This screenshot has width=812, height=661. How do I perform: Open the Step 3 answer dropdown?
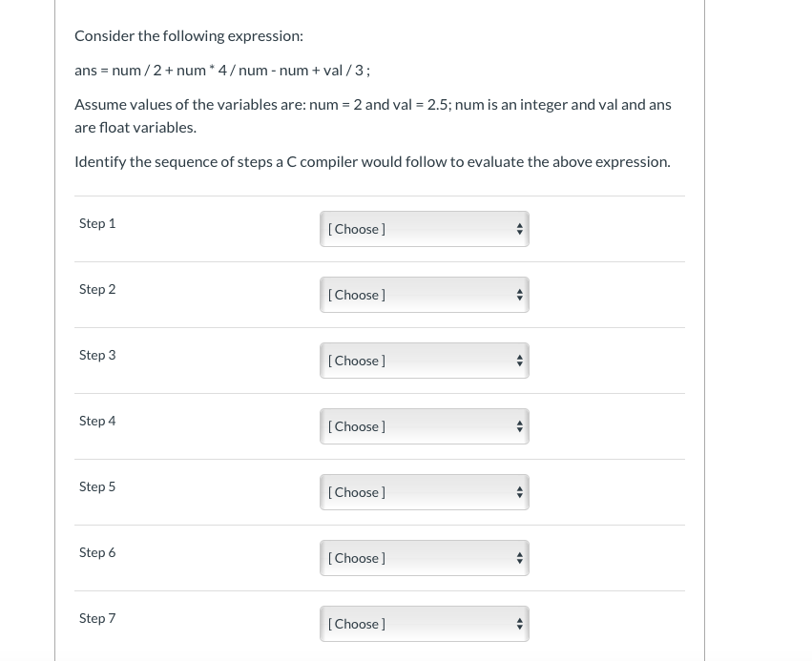[x=424, y=361]
